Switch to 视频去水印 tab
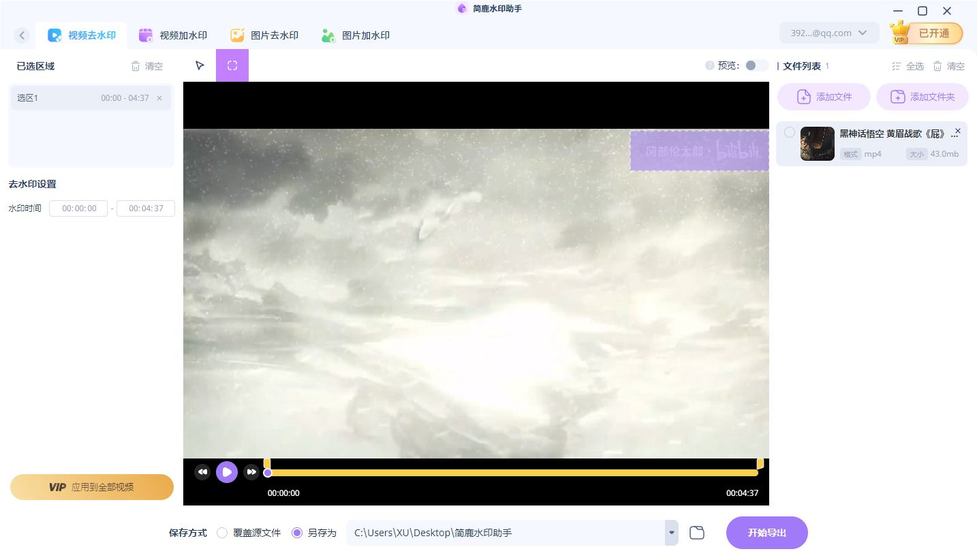Image resolution: width=977 pixels, height=560 pixels. (82, 35)
